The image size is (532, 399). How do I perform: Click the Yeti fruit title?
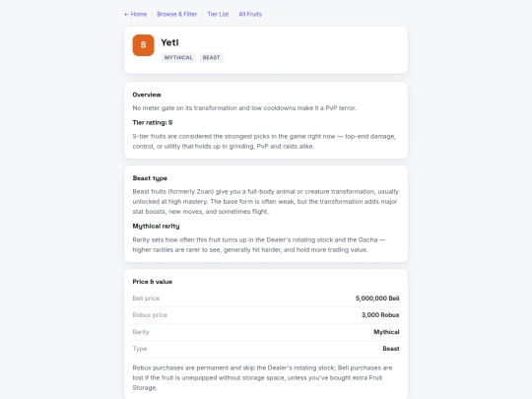pos(169,42)
